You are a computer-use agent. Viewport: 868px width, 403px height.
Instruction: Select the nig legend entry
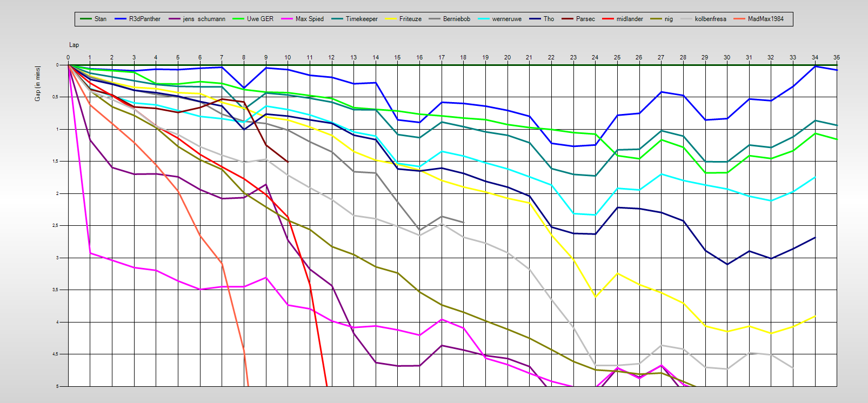click(661, 19)
